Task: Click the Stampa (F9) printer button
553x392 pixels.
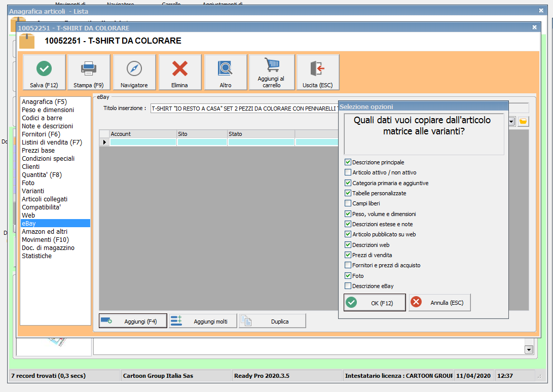Action: pyautogui.click(x=89, y=72)
